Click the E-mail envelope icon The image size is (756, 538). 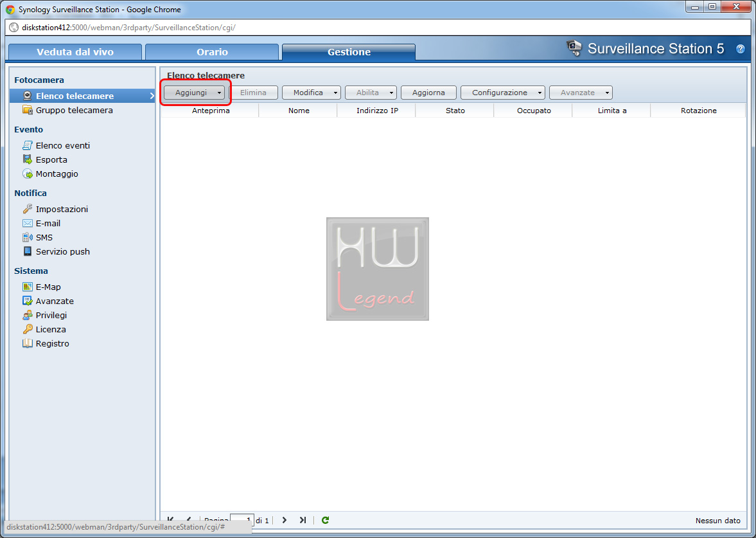coord(28,223)
